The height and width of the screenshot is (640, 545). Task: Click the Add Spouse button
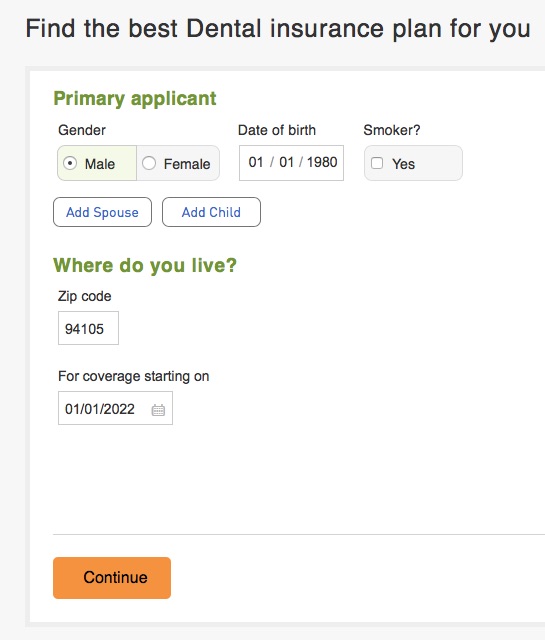102,212
